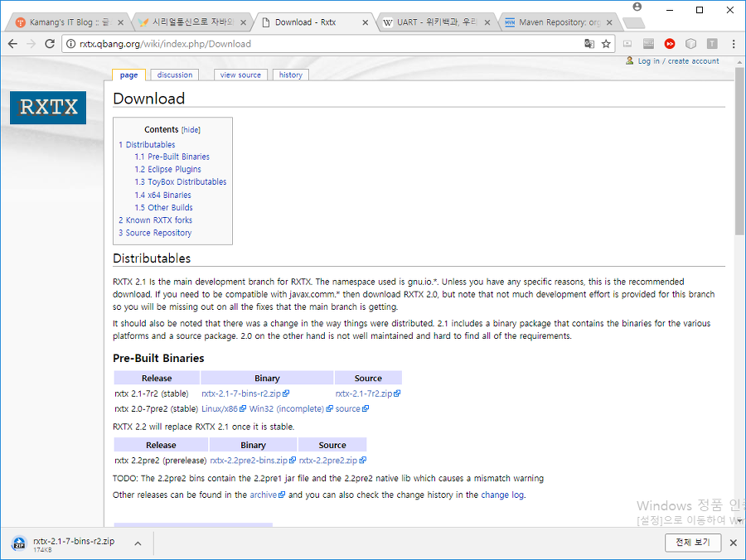Switch to the Korean serial communication tab
This screenshot has height=560, width=746.
tap(191, 22)
